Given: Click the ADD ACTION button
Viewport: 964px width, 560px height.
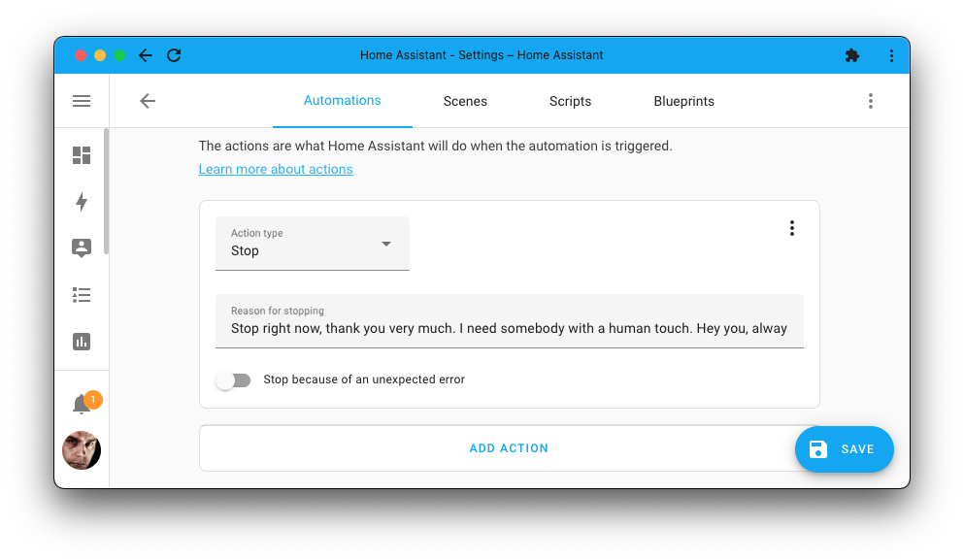Looking at the screenshot, I should point(509,447).
